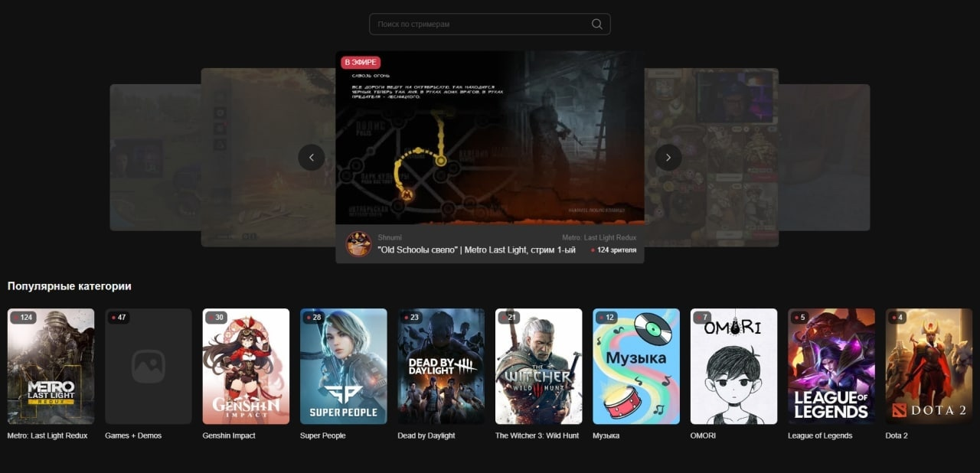Go to the previous carousel stream
The image size is (980, 473).
tap(312, 158)
